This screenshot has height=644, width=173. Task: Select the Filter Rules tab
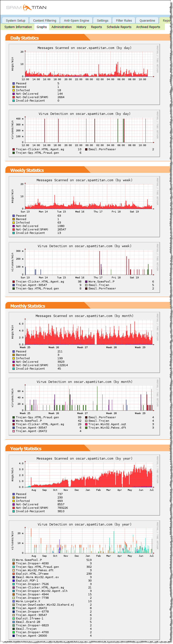[124, 20]
